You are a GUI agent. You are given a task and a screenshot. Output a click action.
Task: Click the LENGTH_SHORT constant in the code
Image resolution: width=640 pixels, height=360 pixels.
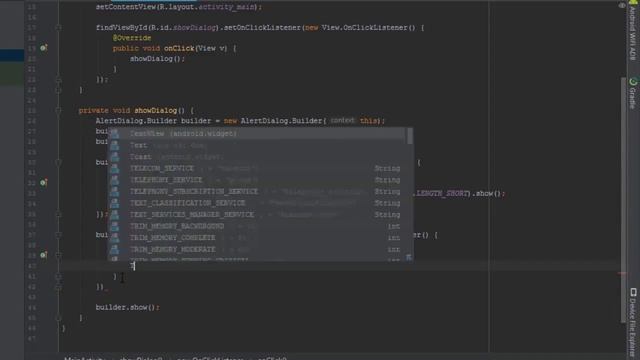tap(442, 193)
